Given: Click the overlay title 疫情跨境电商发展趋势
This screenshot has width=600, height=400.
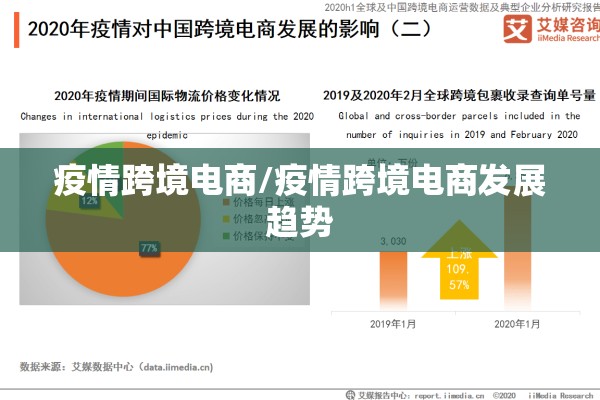Looking at the screenshot, I should click(x=300, y=200).
